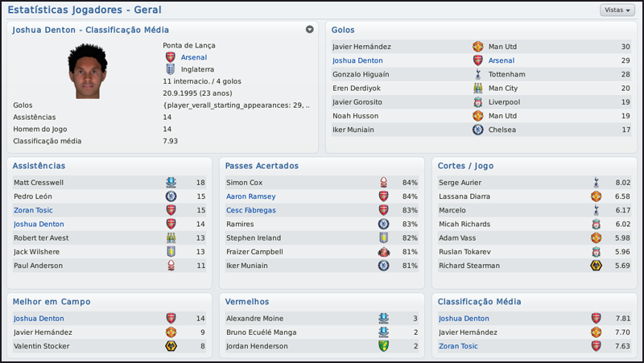
Task: Click the club badge beside Matt Cresswell
Action: click(171, 183)
